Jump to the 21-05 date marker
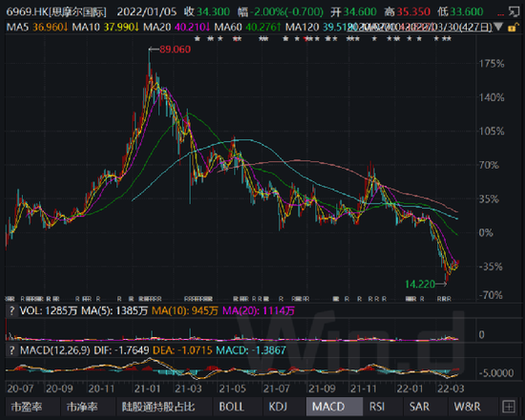Viewport: 525px width, 420px height. [x=232, y=388]
